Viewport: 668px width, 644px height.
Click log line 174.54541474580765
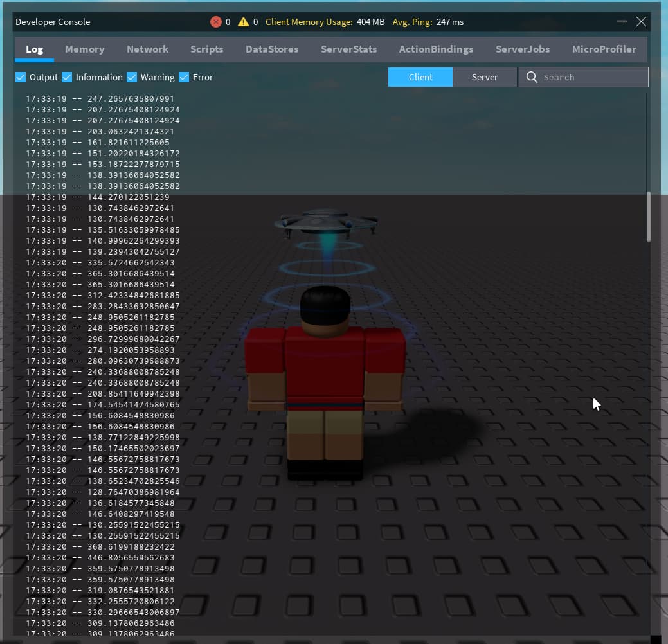click(x=103, y=405)
